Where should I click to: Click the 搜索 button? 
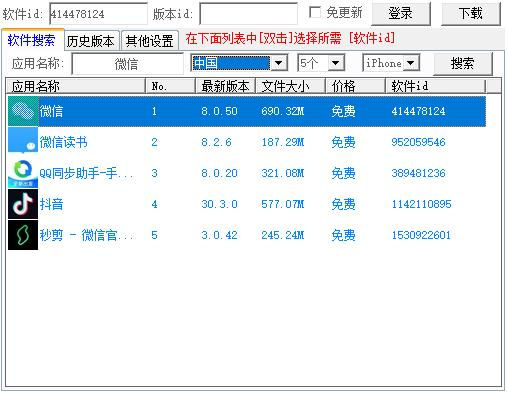(x=463, y=63)
